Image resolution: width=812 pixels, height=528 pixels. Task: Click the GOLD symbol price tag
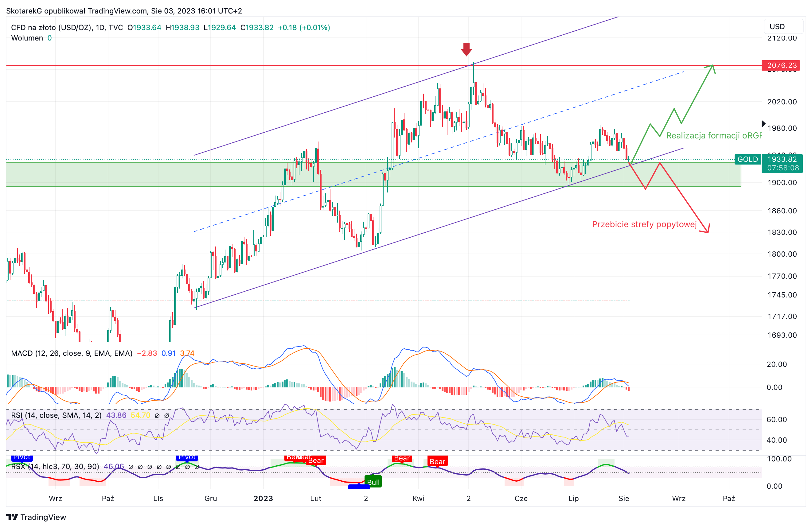[x=748, y=159]
